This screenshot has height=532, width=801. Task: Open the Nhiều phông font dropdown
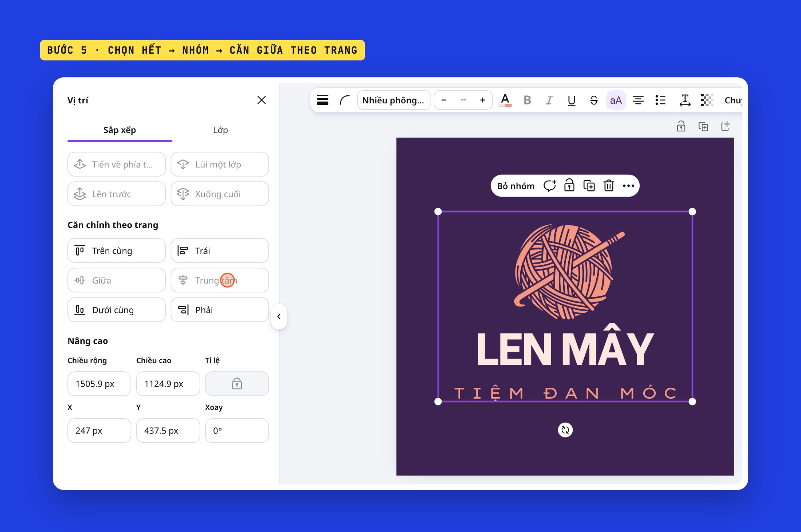pos(394,100)
